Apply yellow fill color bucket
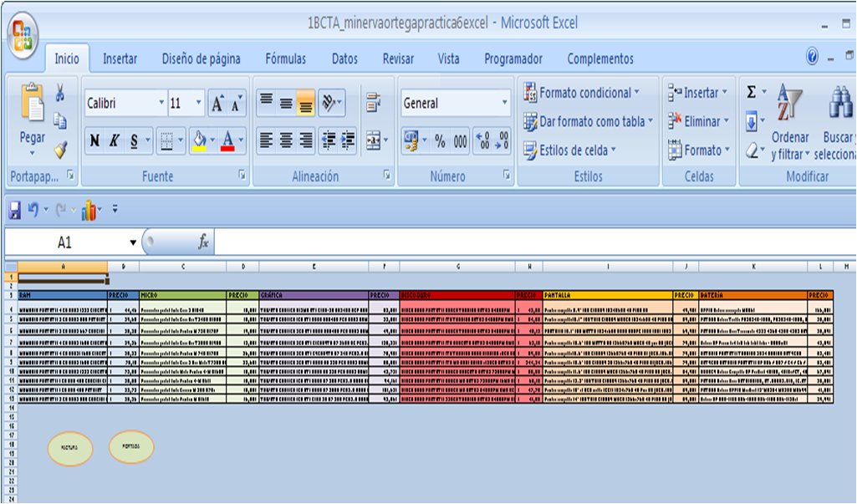This screenshot has height=504, width=857. pos(200,141)
